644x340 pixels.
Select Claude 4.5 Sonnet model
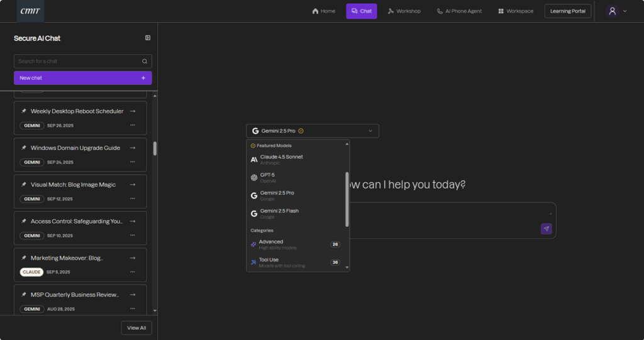(281, 160)
